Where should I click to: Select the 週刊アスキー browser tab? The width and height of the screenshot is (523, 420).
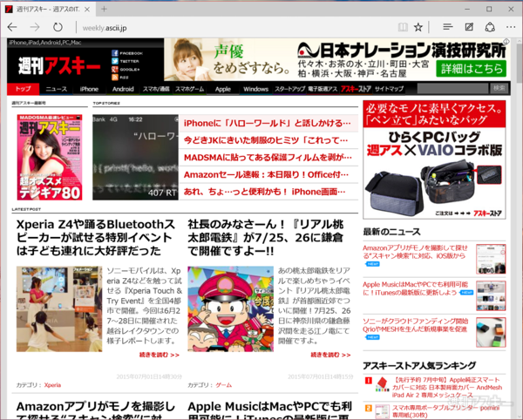(48, 9)
